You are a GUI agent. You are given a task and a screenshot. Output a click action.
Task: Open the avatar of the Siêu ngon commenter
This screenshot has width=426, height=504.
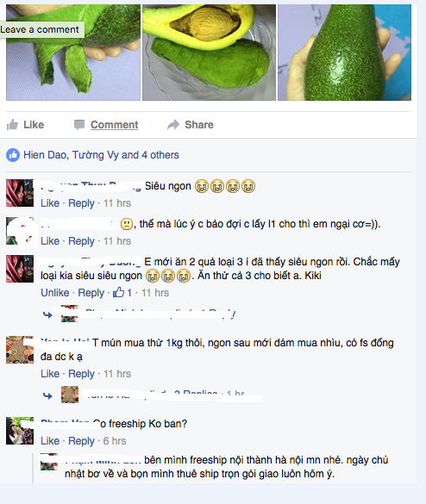pyautogui.click(x=20, y=193)
